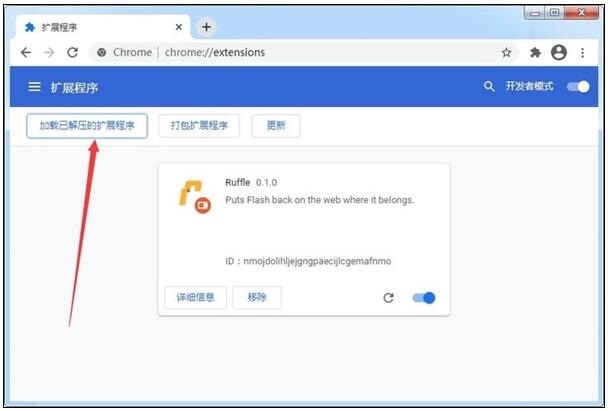Maximize the Chrome window

554,13
